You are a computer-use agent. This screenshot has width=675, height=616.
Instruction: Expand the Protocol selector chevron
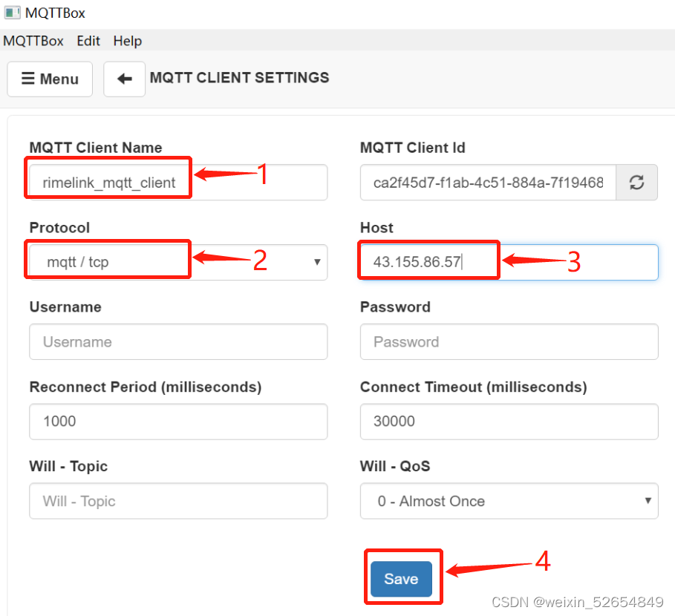click(x=318, y=262)
